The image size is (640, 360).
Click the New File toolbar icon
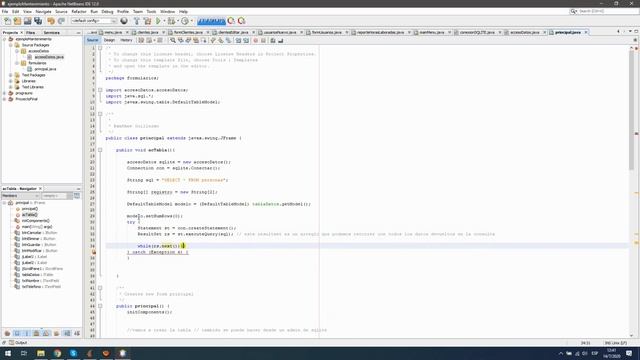(x=7, y=21)
